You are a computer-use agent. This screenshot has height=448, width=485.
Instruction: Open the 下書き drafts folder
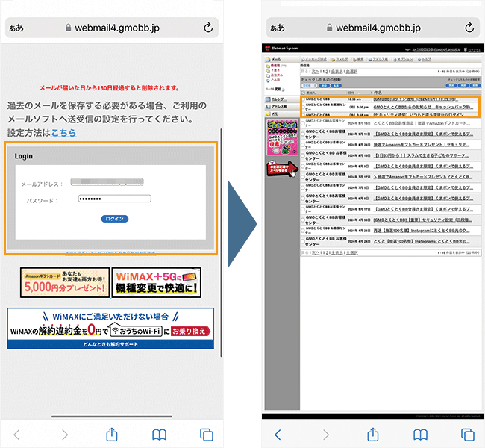(275, 70)
